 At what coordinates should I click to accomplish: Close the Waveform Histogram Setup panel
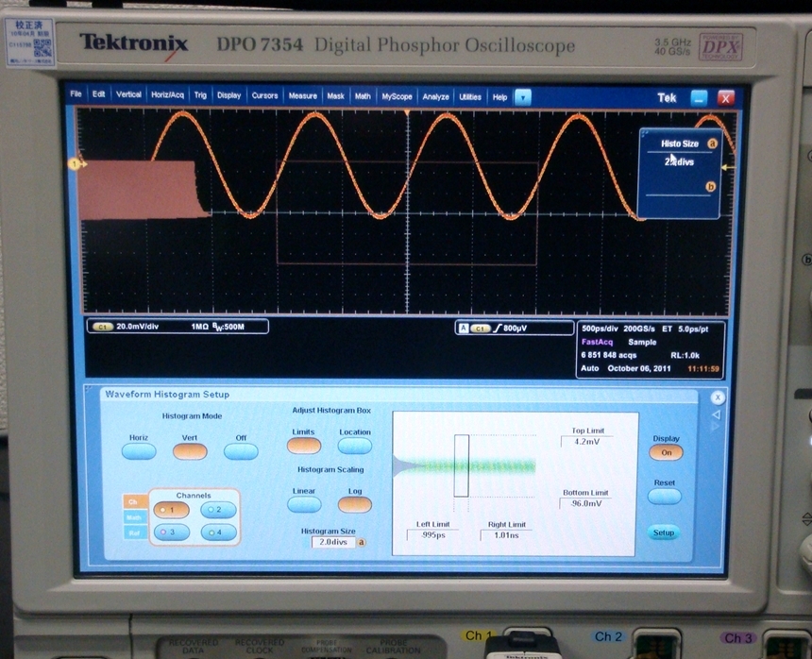pos(718,397)
